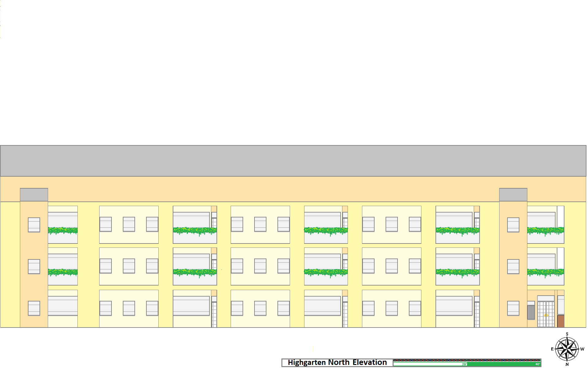Click the compass letter S label

pos(567,334)
